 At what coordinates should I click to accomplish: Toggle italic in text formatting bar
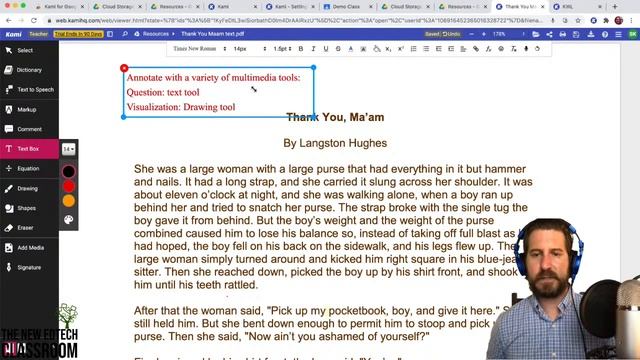(313, 49)
